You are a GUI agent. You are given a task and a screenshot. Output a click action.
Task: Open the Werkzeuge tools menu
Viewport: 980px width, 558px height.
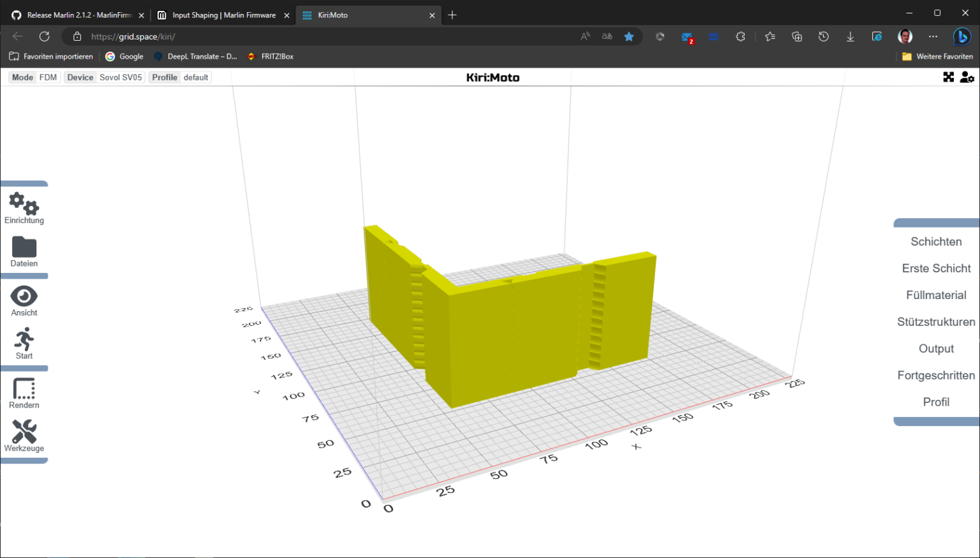(24, 436)
